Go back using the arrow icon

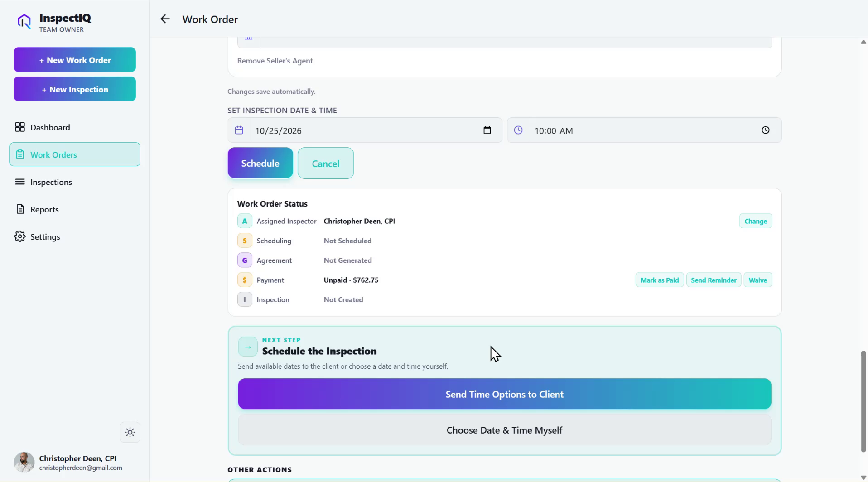165,19
